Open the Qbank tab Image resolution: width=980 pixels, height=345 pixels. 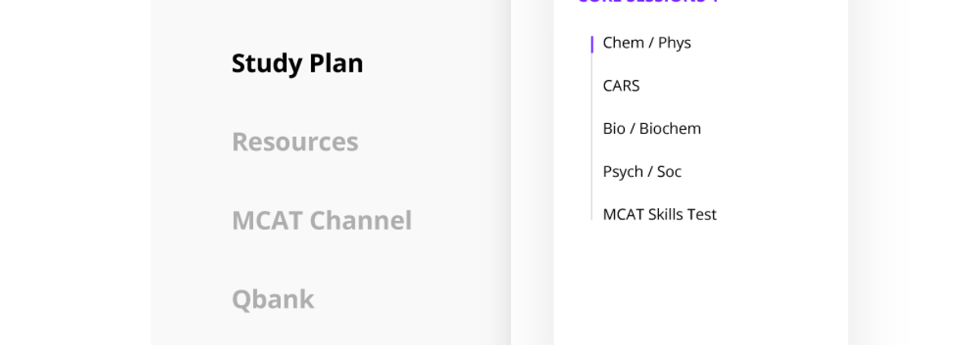273,299
